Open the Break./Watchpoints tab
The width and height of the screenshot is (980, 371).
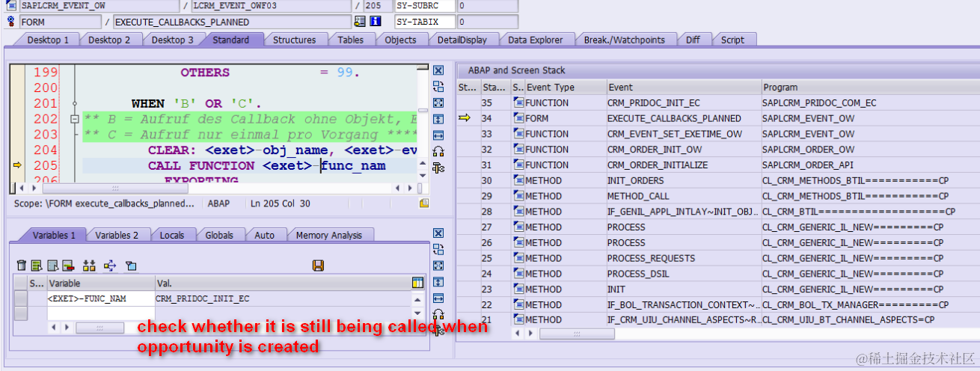pyautogui.click(x=623, y=40)
